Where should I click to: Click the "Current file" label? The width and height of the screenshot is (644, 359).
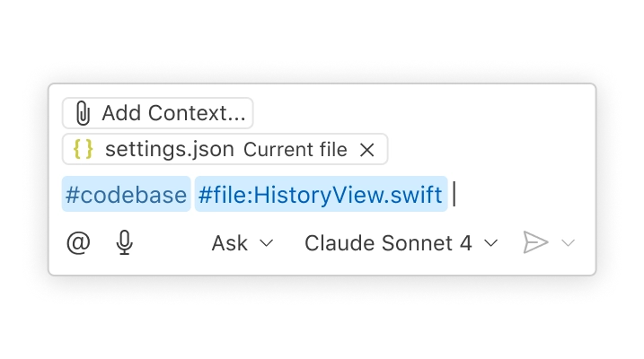(295, 150)
